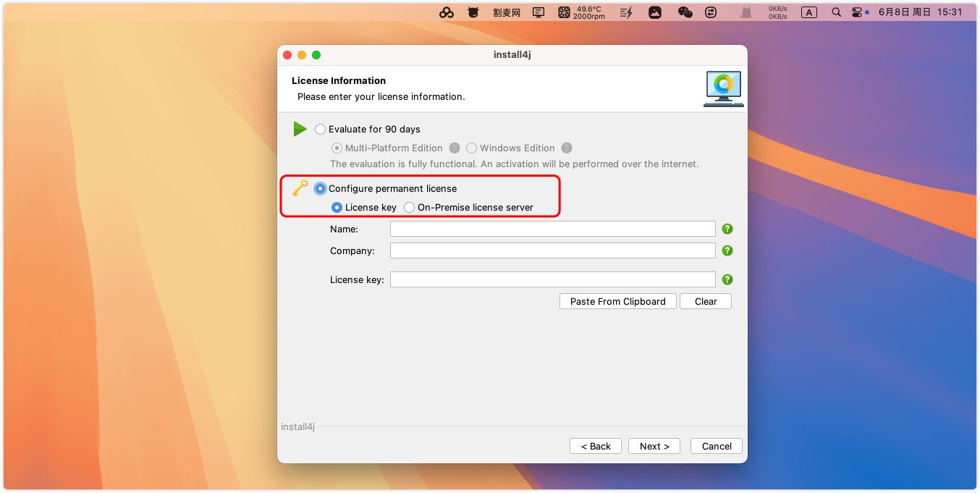Click help icon next to Multi-Platform Edition
The width and height of the screenshot is (980, 493).
click(455, 148)
